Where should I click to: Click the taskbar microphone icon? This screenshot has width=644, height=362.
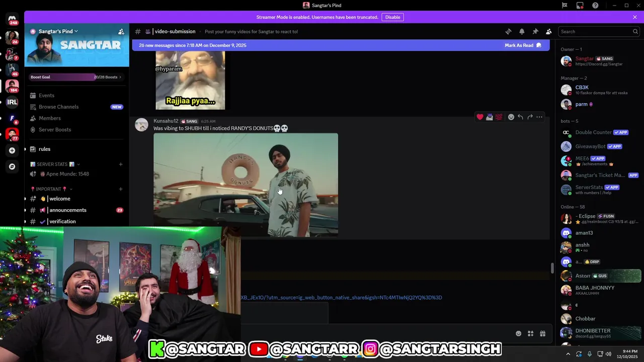pos(589,354)
